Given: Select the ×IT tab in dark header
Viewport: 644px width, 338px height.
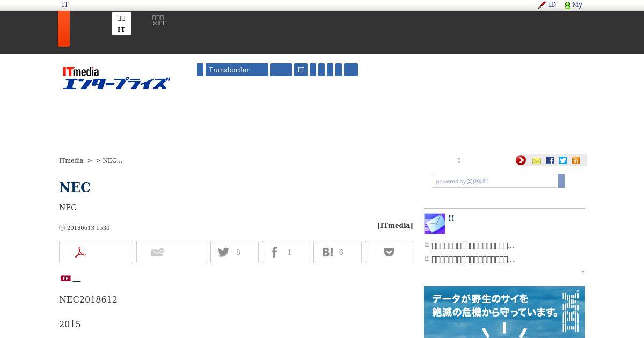Looking at the screenshot, I should [x=159, y=21].
